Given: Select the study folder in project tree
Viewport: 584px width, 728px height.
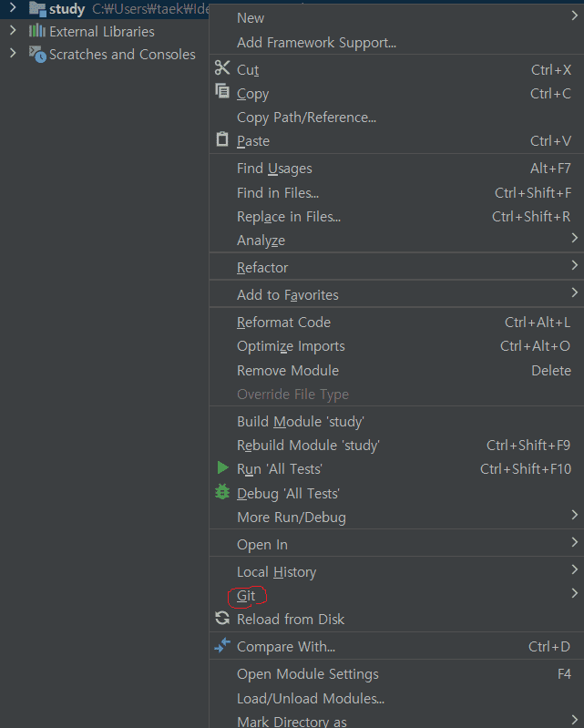Looking at the screenshot, I should [67, 9].
